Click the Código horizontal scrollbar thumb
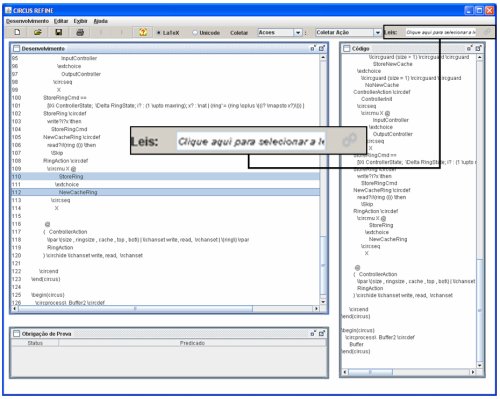Image resolution: width=500 pixels, height=399 pixels. pyautogui.click(x=370, y=372)
